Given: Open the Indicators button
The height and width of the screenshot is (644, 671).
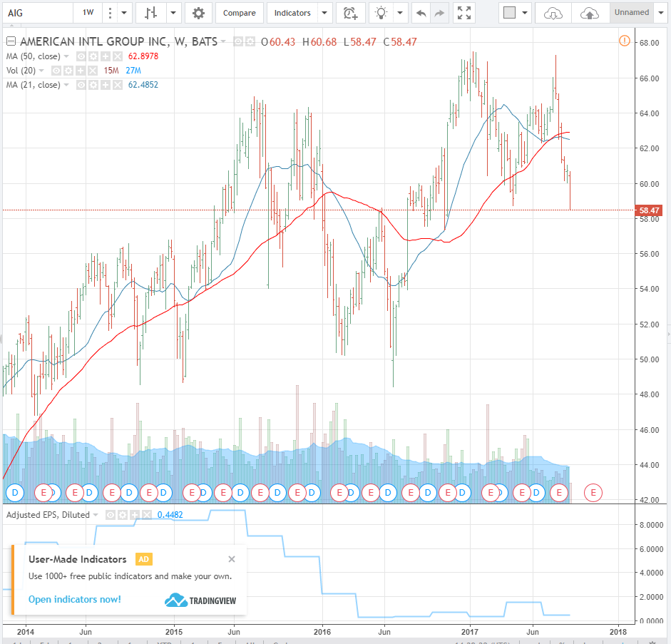Looking at the screenshot, I should (292, 13).
